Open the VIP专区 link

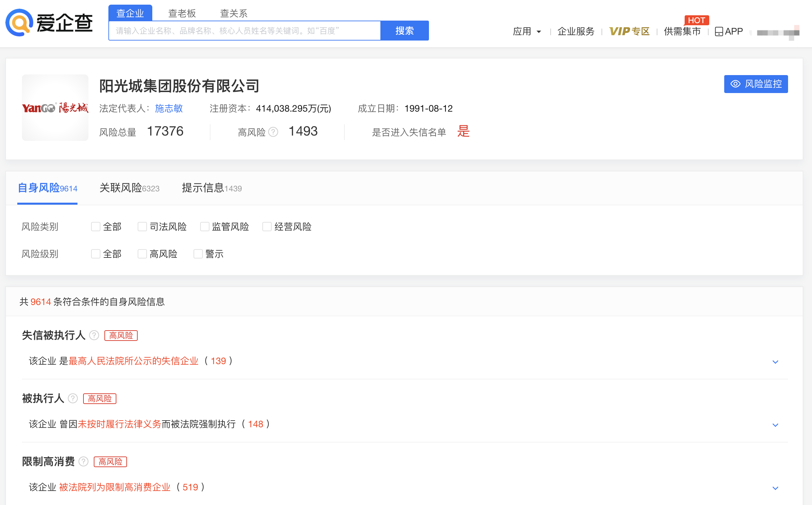[629, 31]
